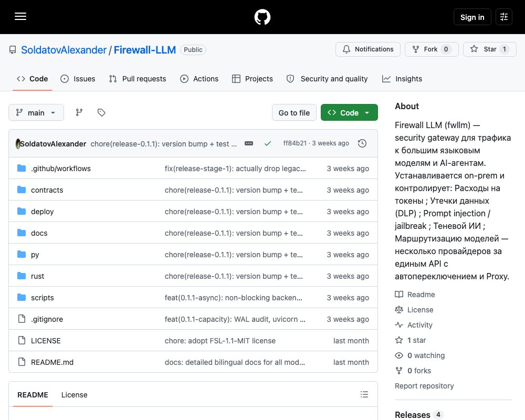Open the Releases 4 heading link

click(419, 415)
